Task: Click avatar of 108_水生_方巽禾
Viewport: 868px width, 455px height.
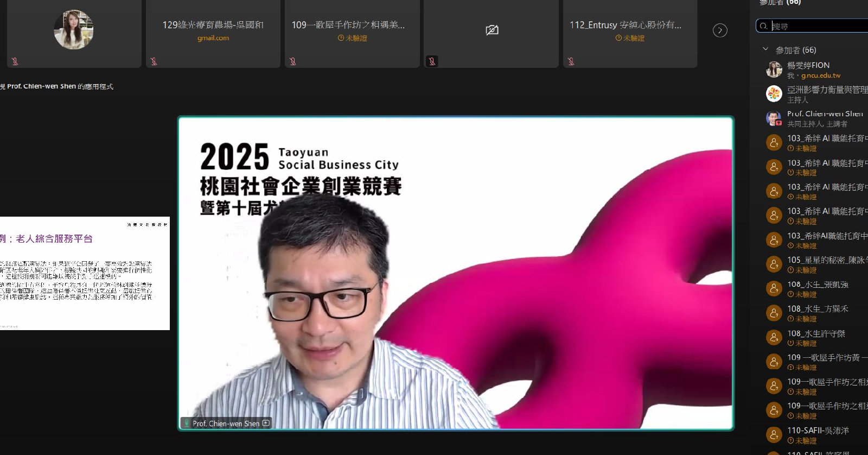Action: [x=774, y=313]
